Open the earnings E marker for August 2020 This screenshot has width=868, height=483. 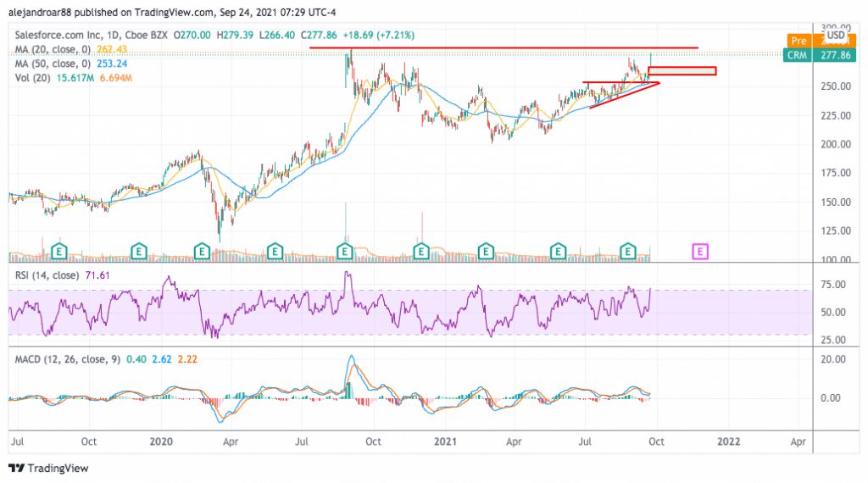click(345, 252)
